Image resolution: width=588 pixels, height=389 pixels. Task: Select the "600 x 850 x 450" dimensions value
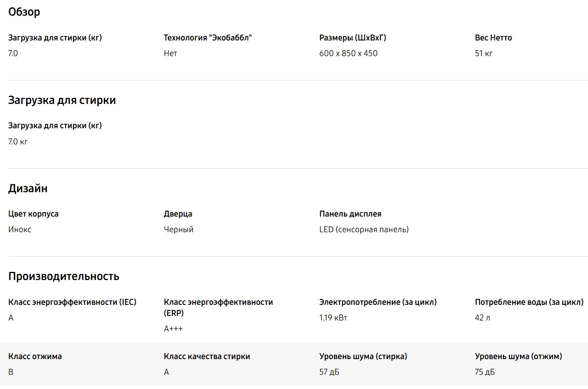(x=348, y=53)
